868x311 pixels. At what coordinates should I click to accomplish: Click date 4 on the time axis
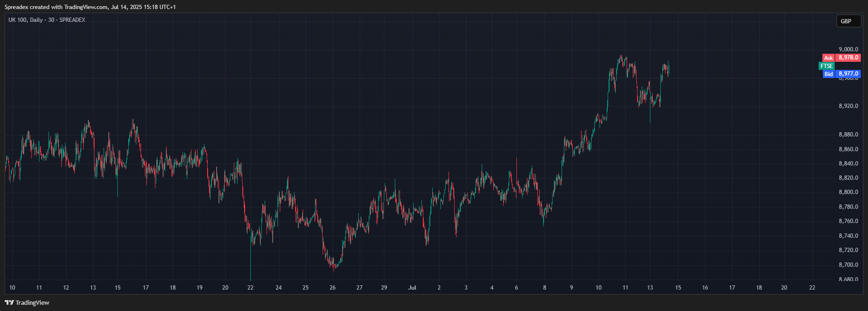(492, 288)
